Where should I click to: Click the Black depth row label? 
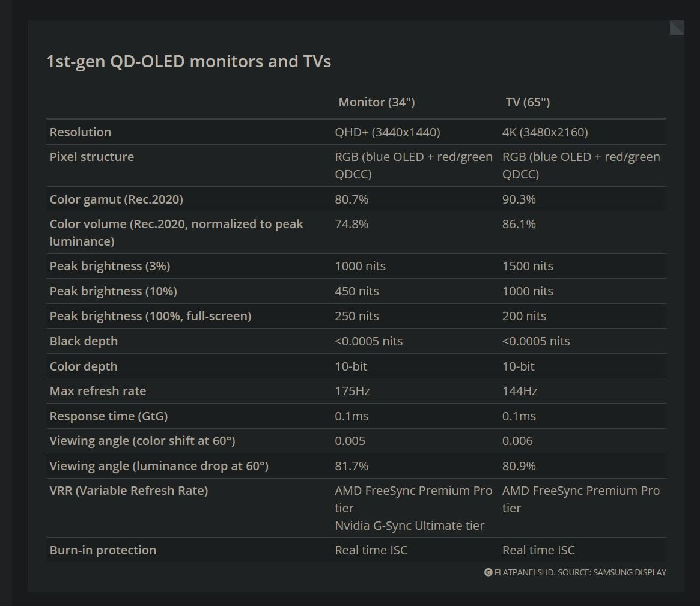(84, 341)
